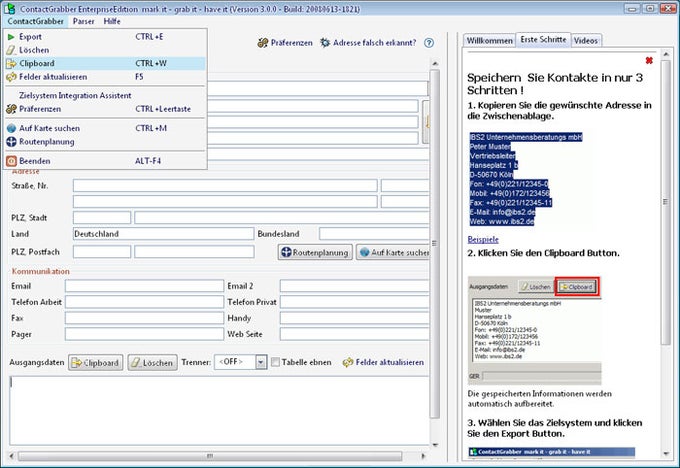
Task: Click the form's vertical scrollbar thumb
Action: 435,243
